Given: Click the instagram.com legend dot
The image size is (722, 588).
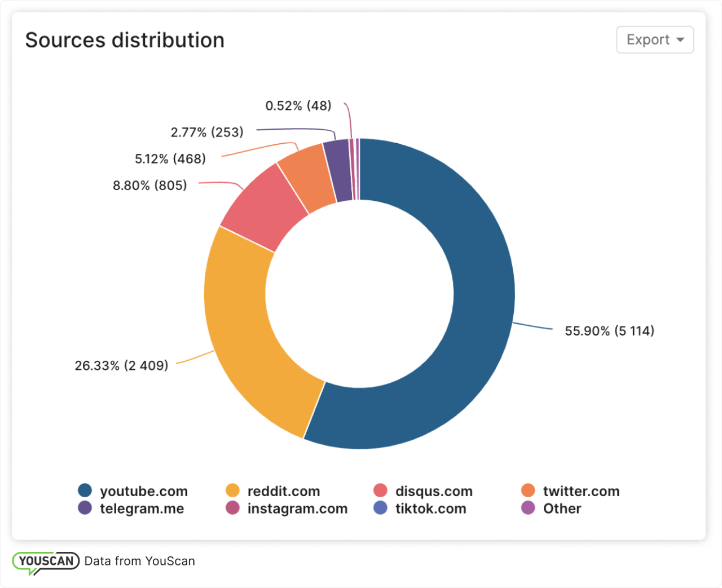Looking at the screenshot, I should (232, 508).
